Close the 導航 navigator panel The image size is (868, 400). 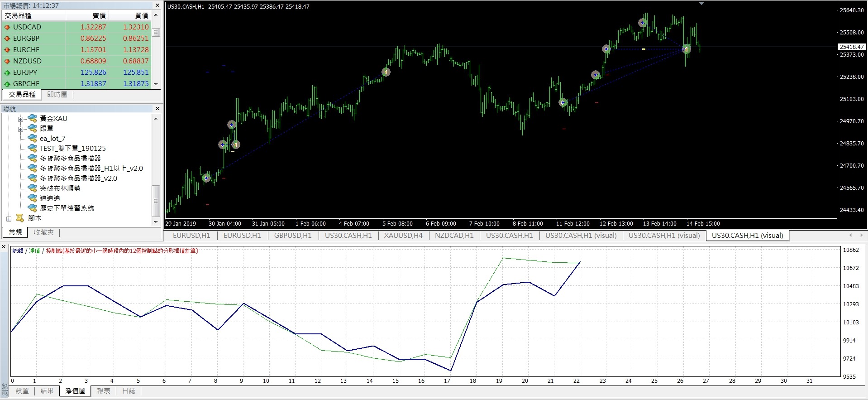pos(157,109)
